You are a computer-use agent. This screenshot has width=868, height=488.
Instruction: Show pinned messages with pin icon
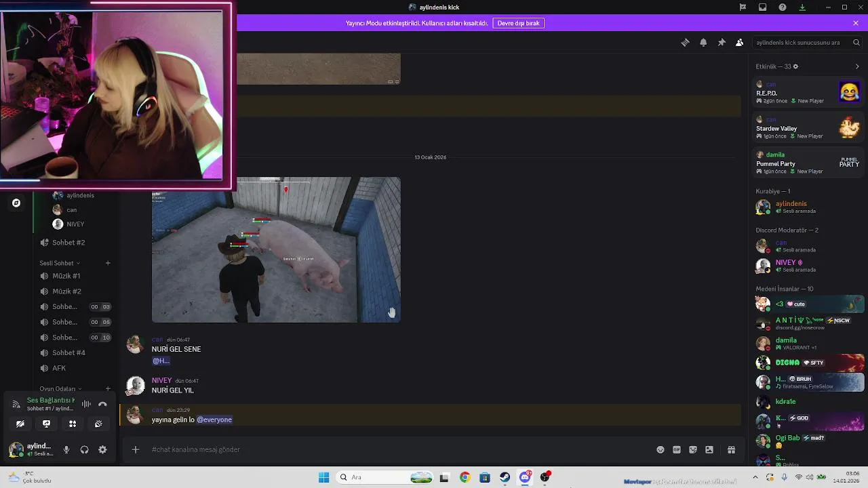[x=722, y=42]
